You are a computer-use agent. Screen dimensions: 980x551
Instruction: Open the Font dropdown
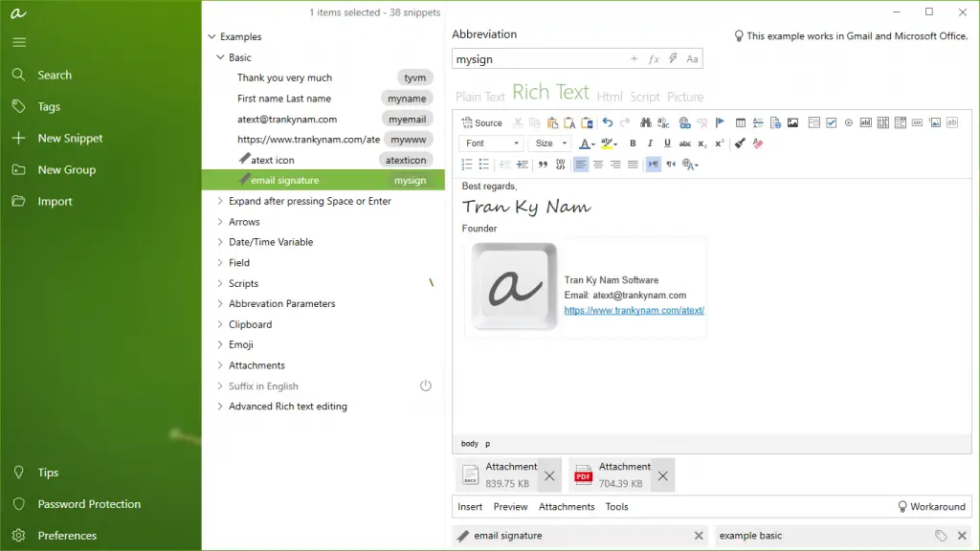coord(492,143)
